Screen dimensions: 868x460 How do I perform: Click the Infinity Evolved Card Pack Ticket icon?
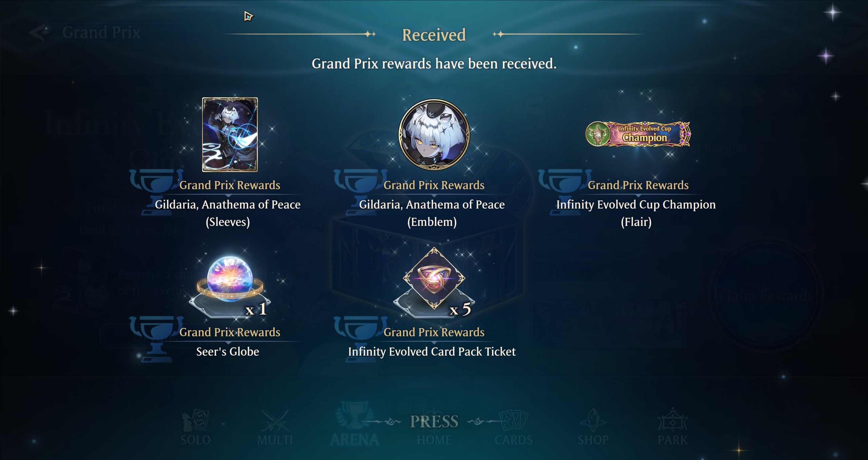[434, 278]
